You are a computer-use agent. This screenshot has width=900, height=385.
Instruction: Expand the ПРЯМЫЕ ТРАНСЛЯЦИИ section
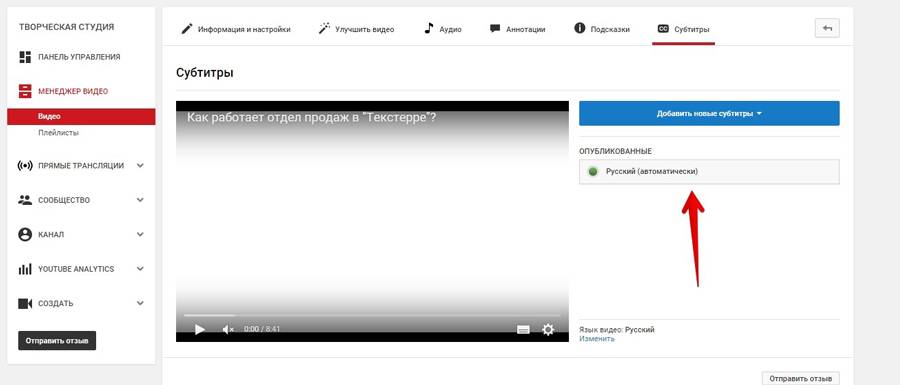[141, 166]
